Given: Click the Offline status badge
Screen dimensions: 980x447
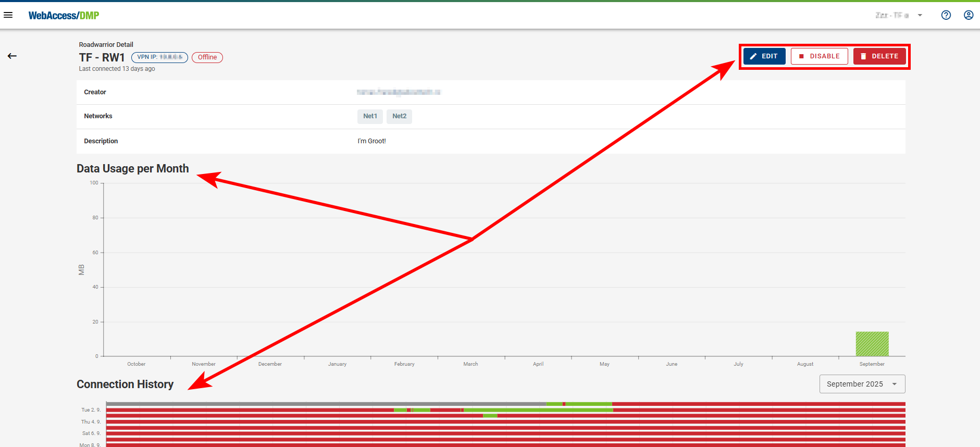Looking at the screenshot, I should point(207,57).
